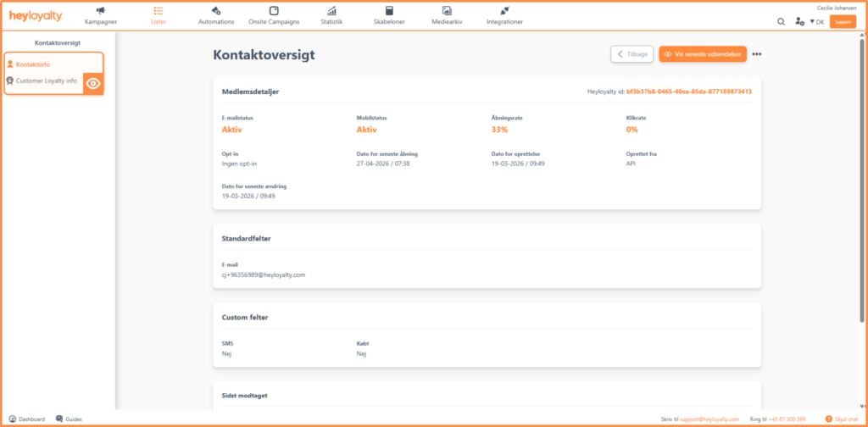
Task: Click the heyloyalty logo
Action: pos(36,16)
